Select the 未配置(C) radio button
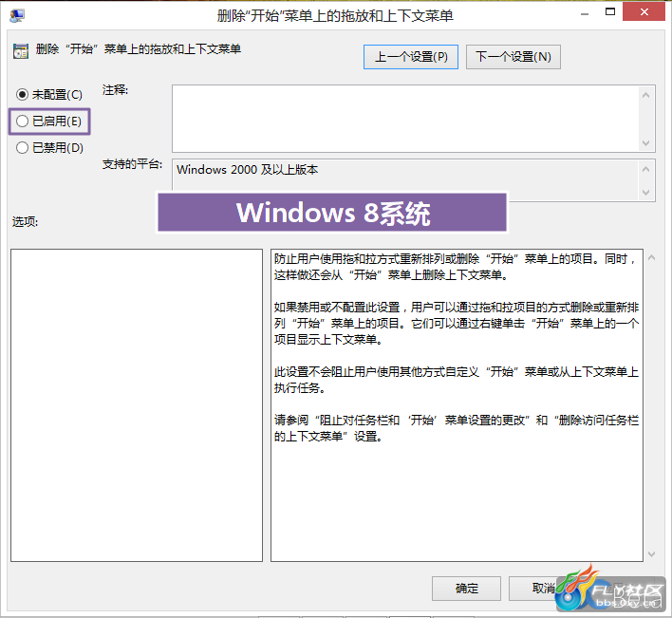The height and width of the screenshot is (618, 672). coord(48,94)
